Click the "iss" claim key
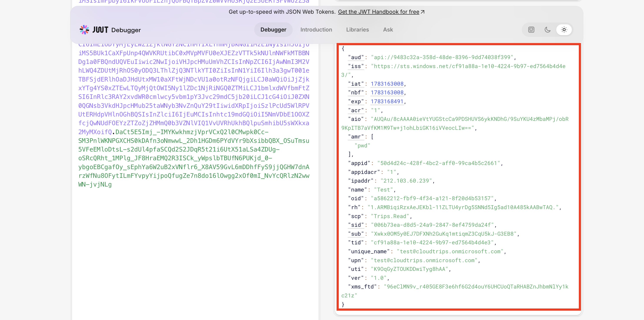Image resolution: width=644 pixels, height=320 pixels. pyautogui.click(x=356, y=66)
